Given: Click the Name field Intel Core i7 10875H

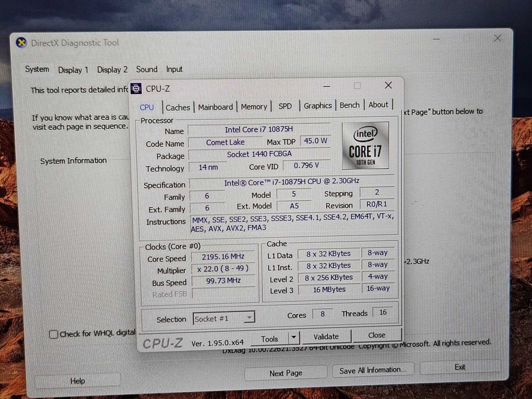Looking at the screenshot, I should click(258, 129).
